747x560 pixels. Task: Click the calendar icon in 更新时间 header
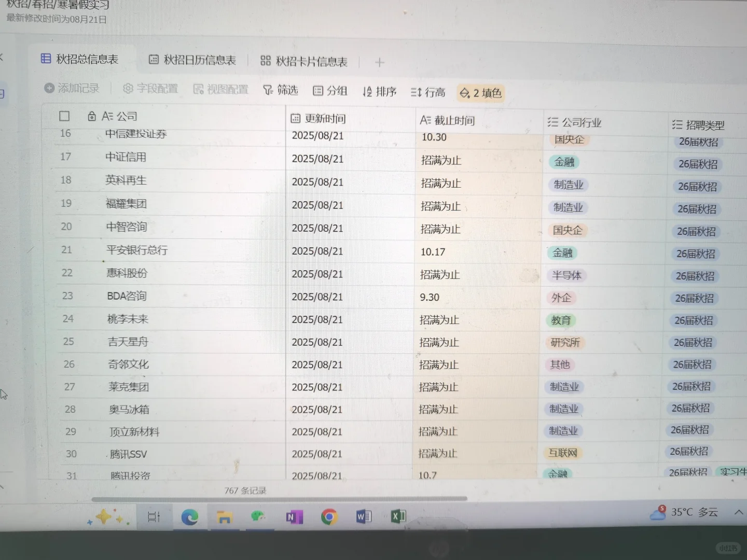(296, 119)
